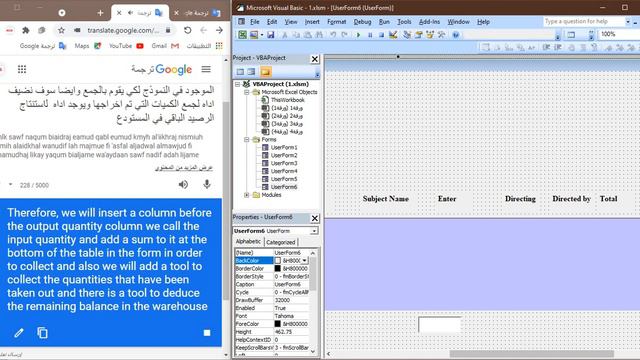Expand the Modules folder in project tree
Viewport: 640px width, 360px height.
[247, 195]
